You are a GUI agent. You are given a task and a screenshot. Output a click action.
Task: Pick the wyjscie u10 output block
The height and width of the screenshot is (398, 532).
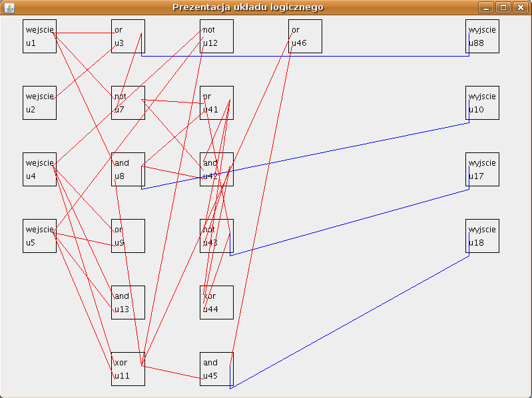pyautogui.click(x=483, y=102)
